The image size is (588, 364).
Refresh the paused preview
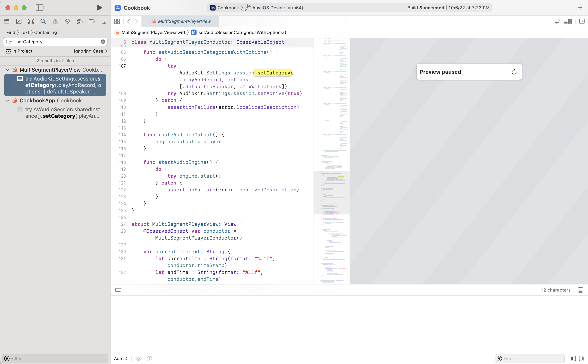point(514,72)
